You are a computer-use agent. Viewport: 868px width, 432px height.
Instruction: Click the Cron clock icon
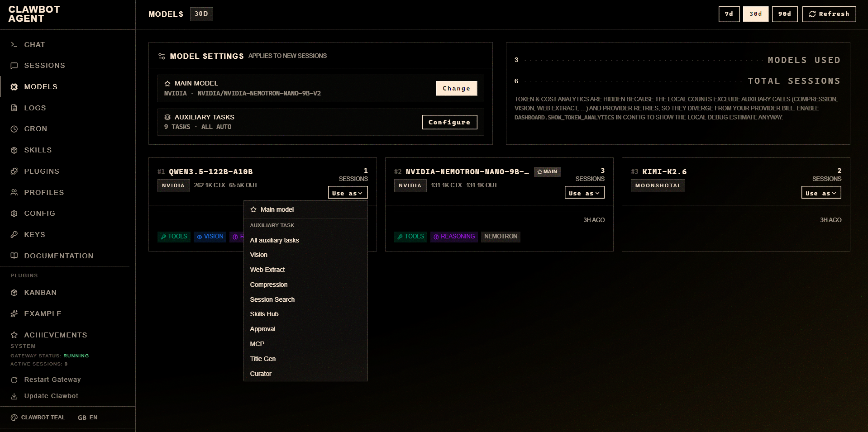click(14, 129)
